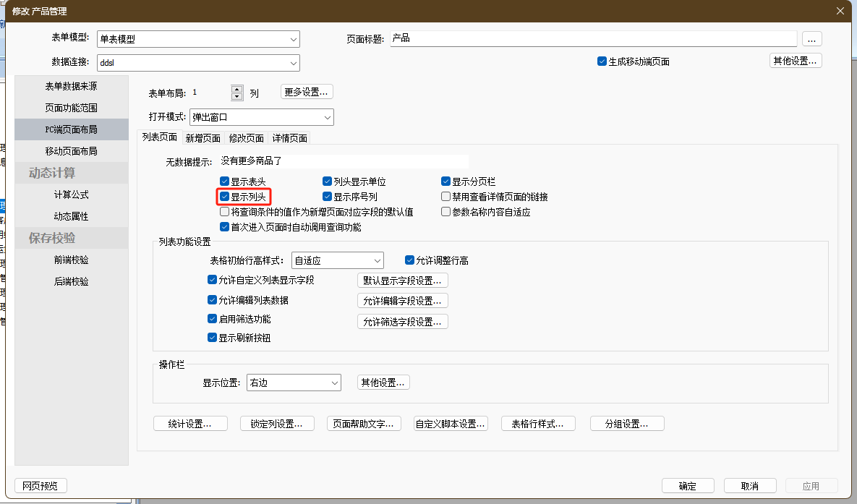Image resolution: width=857 pixels, height=504 pixels.
Task: Open 统计设置... dialog
Action: tap(190, 424)
